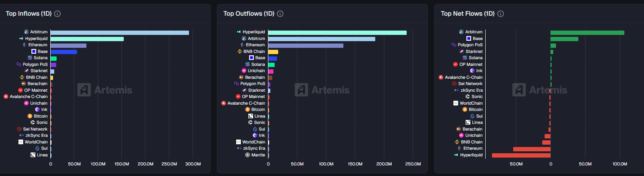Screen dimensions: 644x176
Task: Click the Base icon in Top Net Flows chart
Action: coord(469,38)
